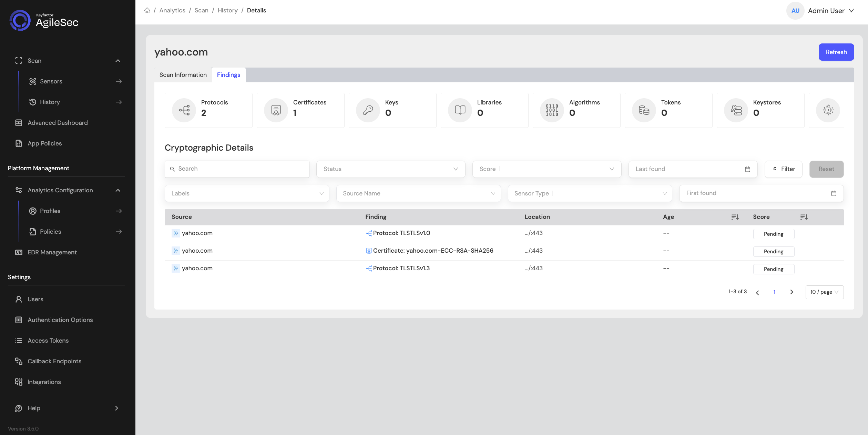Screen dimensions: 868x435
Task: Select page 1 in pagination
Action: (x=775, y=292)
